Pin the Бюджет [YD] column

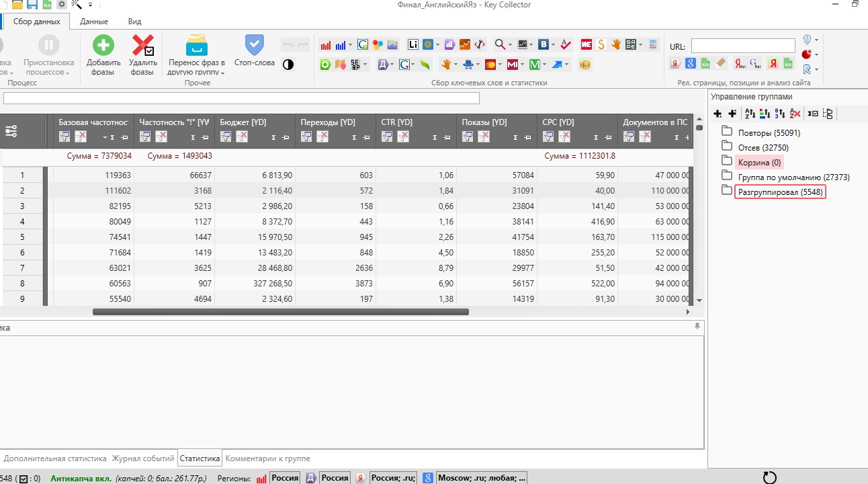point(285,137)
